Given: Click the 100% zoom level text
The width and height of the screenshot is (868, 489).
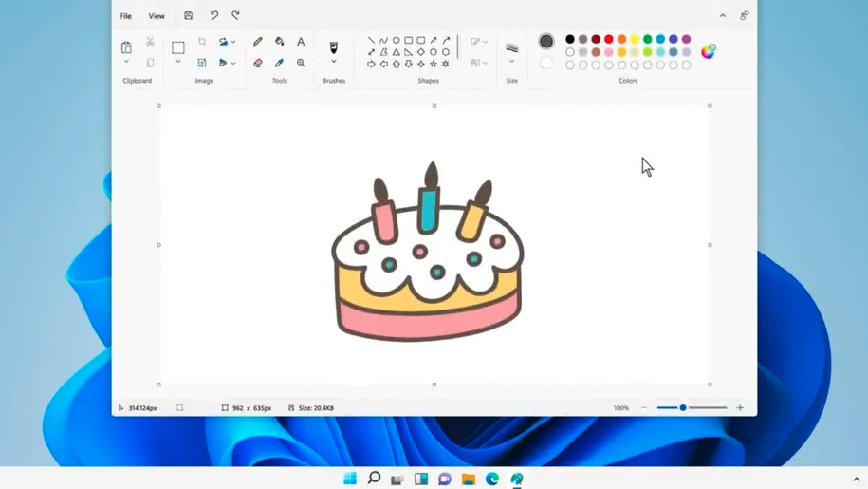Looking at the screenshot, I should (x=621, y=408).
